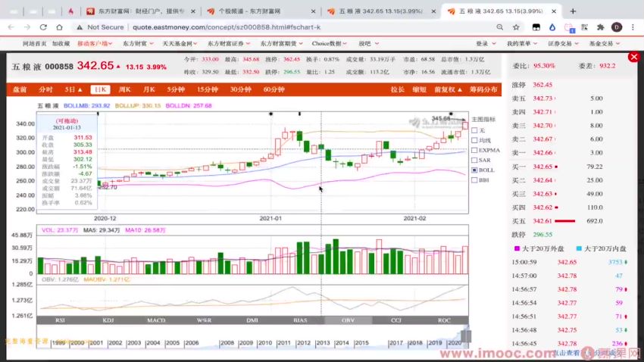Switch chart to 30分钟 interval

(241, 89)
